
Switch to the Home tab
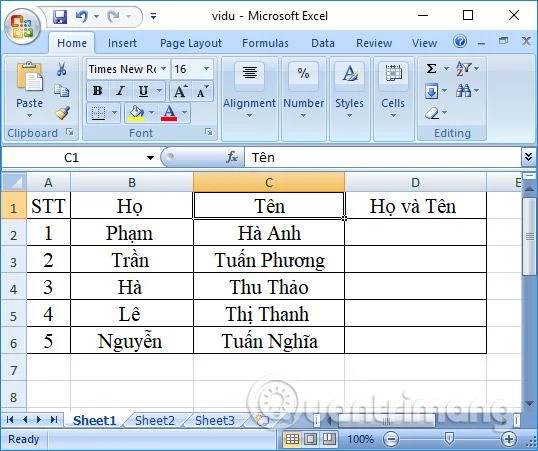click(72, 43)
